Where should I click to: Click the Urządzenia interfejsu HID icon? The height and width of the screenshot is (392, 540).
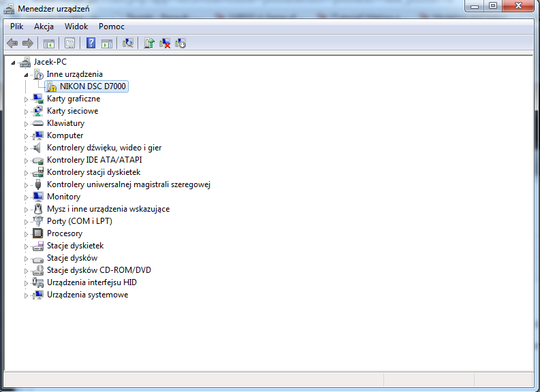tap(38, 282)
